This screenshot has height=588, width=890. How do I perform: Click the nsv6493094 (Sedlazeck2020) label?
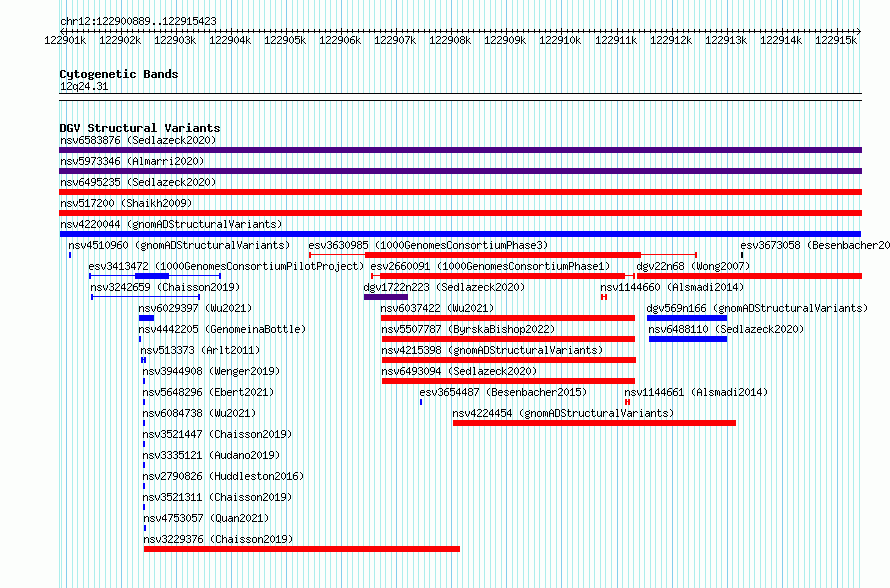coord(459,371)
